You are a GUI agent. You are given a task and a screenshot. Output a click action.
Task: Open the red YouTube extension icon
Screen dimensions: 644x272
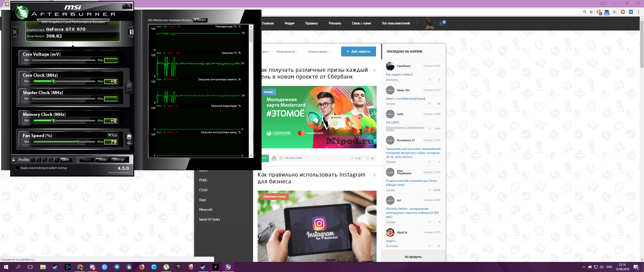(623, 12)
